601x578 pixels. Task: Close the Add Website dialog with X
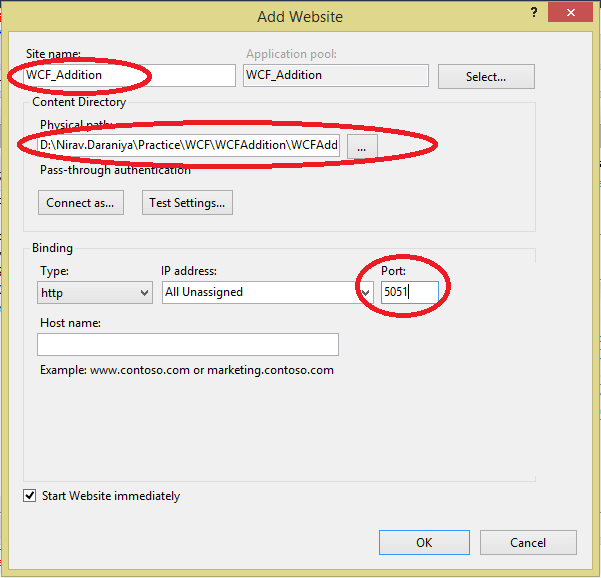coord(570,13)
